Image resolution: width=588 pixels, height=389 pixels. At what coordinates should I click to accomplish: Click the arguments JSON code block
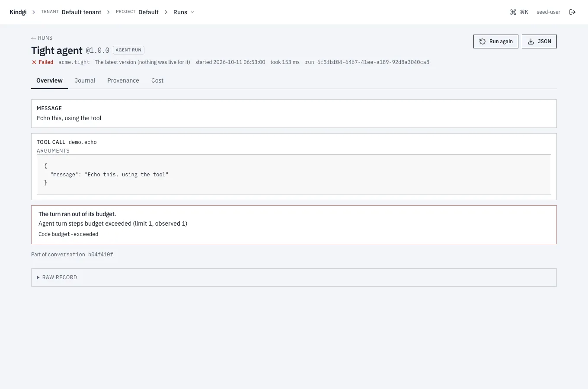coord(294,175)
